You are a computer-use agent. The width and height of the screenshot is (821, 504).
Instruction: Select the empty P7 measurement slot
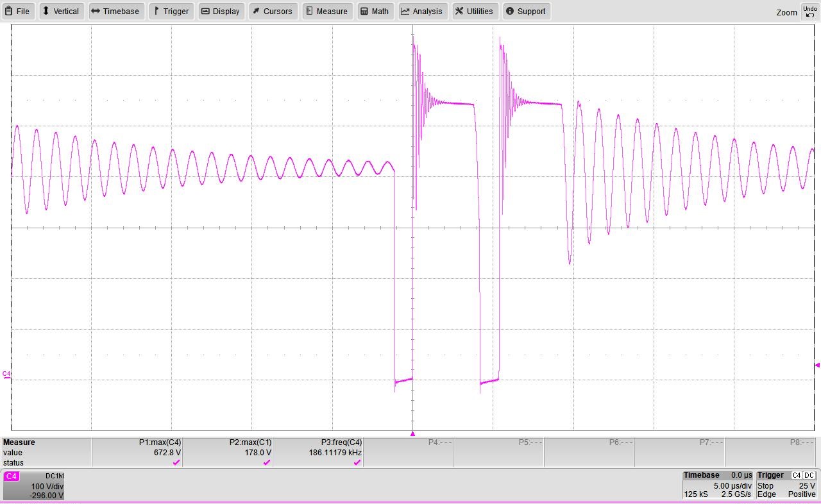[x=680, y=452]
